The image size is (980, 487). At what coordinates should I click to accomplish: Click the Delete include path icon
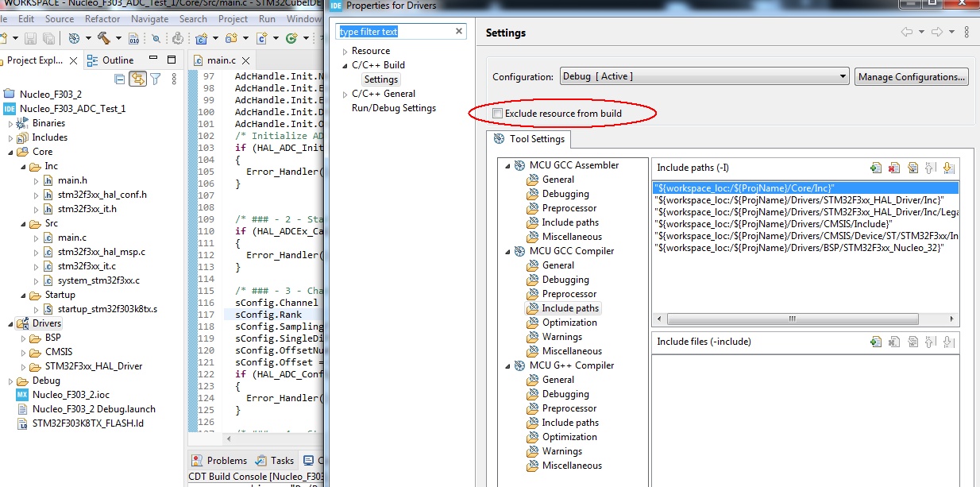893,168
